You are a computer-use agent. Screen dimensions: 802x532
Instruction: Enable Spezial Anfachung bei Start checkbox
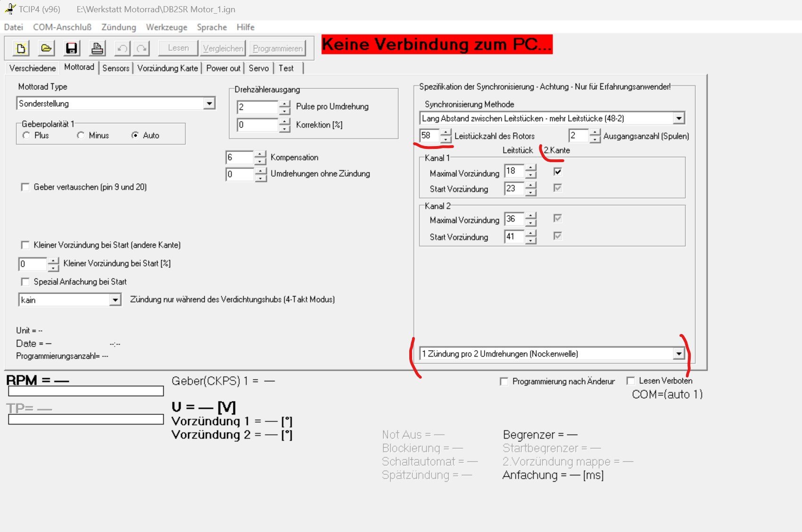coord(25,282)
